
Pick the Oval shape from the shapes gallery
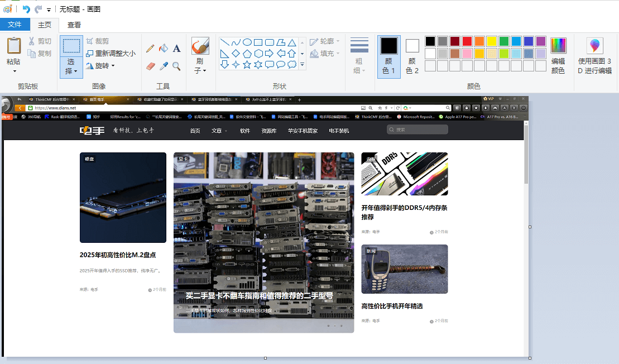tap(247, 42)
